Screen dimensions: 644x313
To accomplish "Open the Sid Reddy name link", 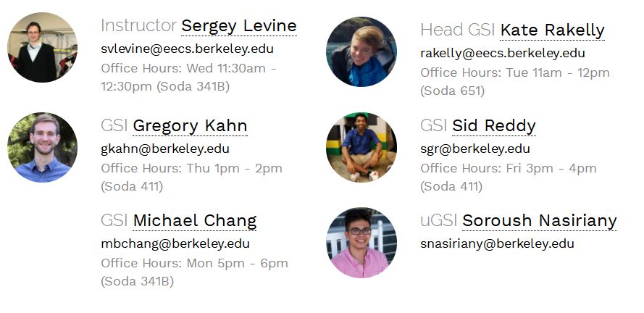I will click(493, 125).
